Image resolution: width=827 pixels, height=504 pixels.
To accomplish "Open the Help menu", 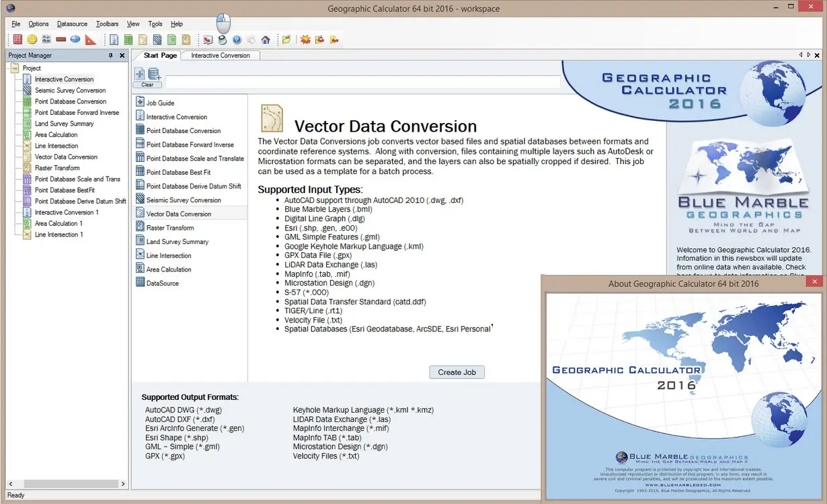I will (177, 24).
